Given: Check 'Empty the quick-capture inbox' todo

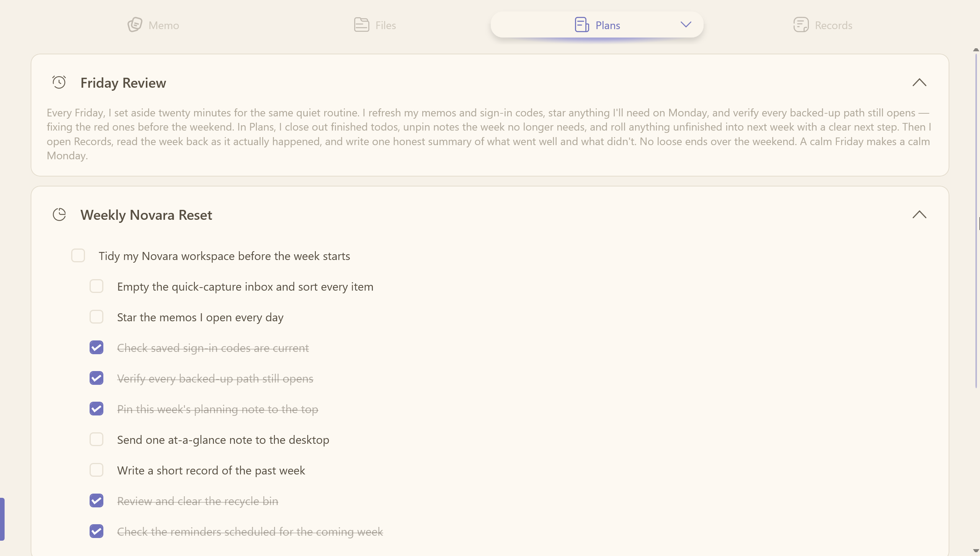Looking at the screenshot, I should click(96, 286).
